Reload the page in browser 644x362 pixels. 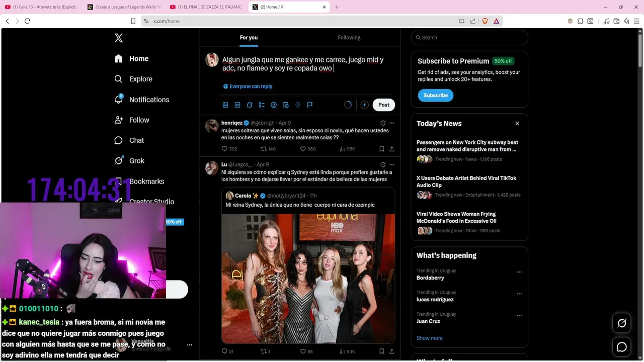coord(27,21)
